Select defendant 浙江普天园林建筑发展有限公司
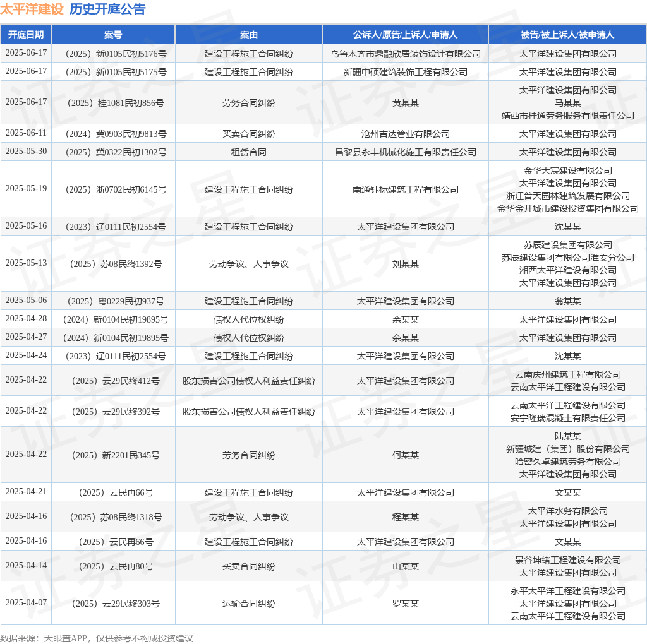This screenshot has width=647, height=644. pos(568,196)
